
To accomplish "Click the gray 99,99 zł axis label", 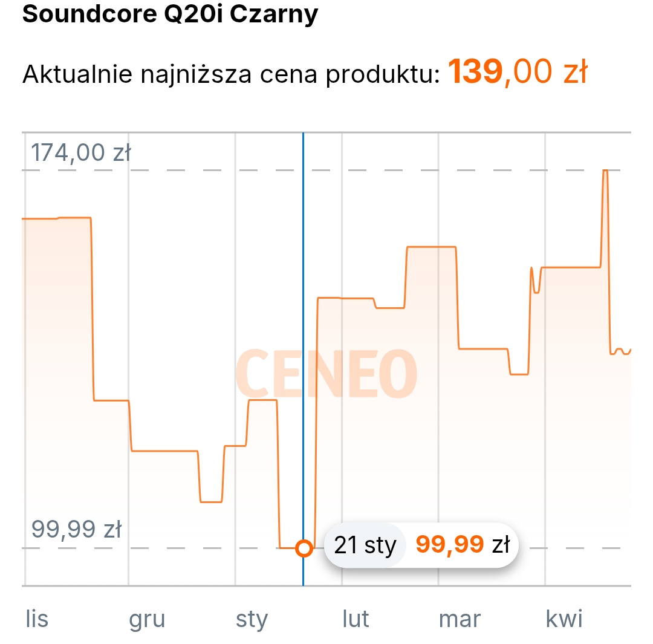I will point(76,530).
